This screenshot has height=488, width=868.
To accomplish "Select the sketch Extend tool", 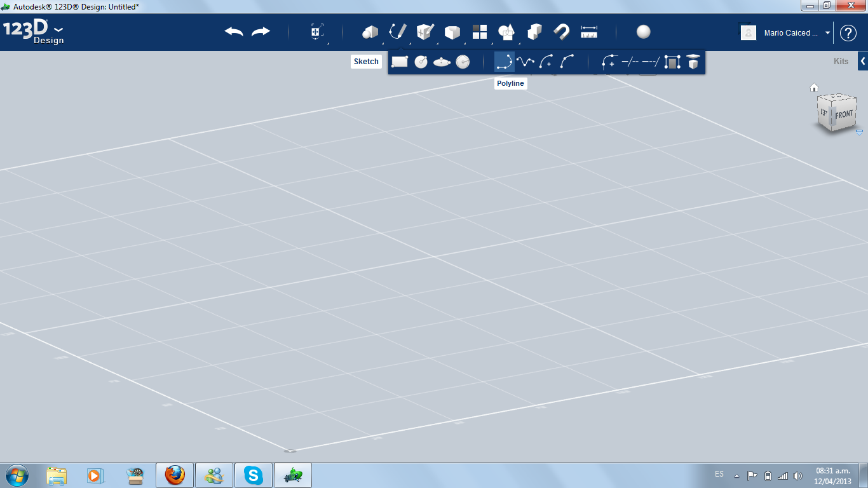I will (x=651, y=62).
